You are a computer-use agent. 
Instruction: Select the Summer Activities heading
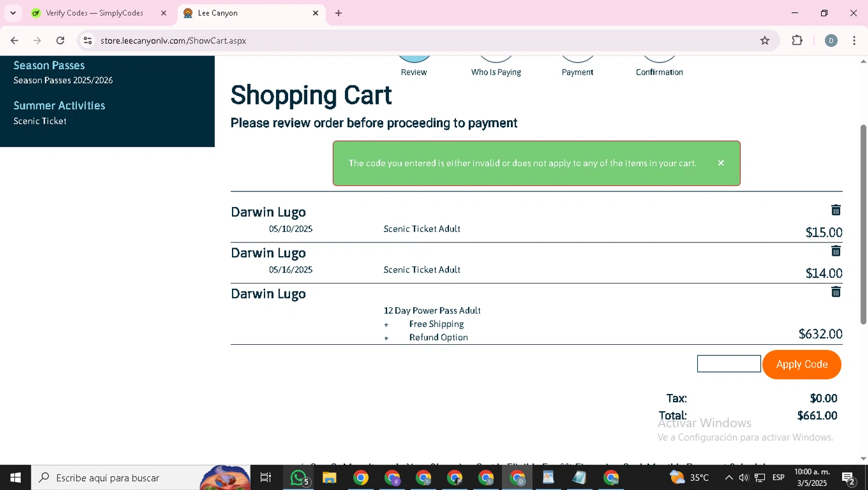click(59, 105)
